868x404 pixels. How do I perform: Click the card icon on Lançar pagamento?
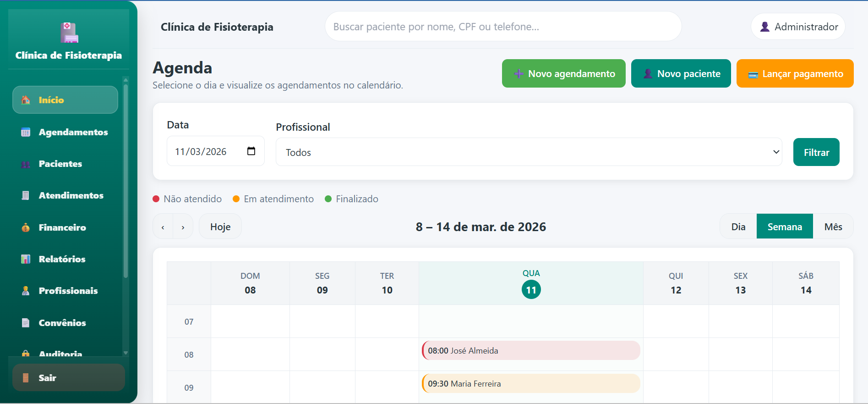point(753,75)
